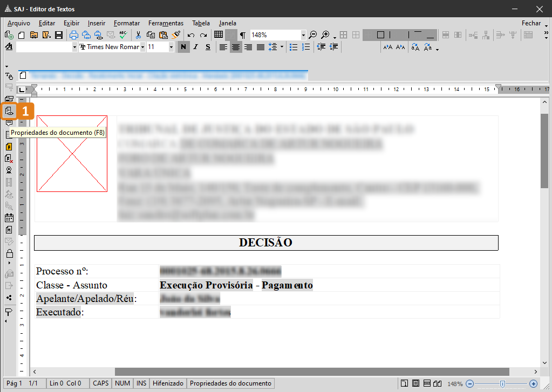Open font size 11 dropdown

(171, 47)
